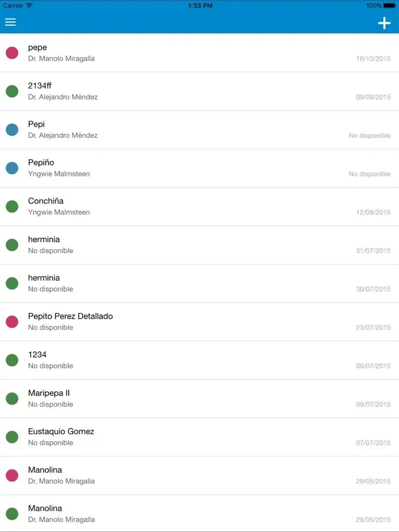The width and height of the screenshot is (399, 532).
Task: Tap the plus icon to add entry
Action: (x=384, y=23)
